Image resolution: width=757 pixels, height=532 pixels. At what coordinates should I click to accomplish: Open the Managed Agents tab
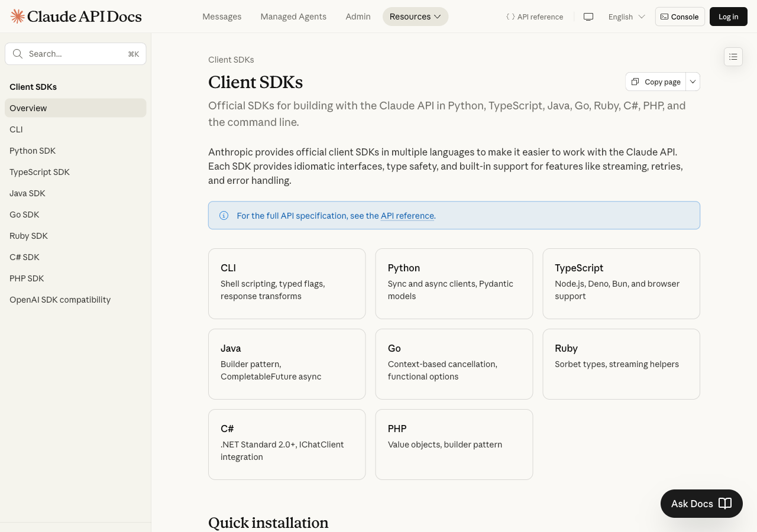pos(293,17)
